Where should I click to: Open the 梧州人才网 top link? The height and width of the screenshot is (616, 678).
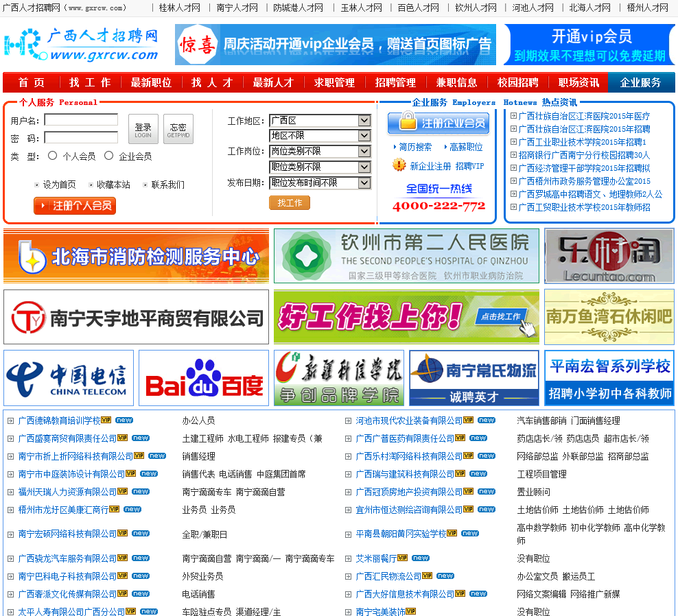[x=647, y=8]
